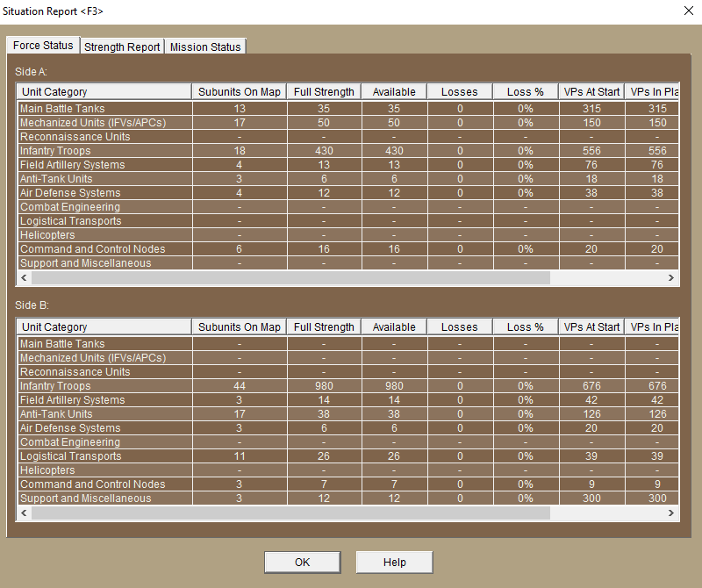The image size is (702, 588).
Task: Click Side B Loss % column header
Action: tap(526, 327)
